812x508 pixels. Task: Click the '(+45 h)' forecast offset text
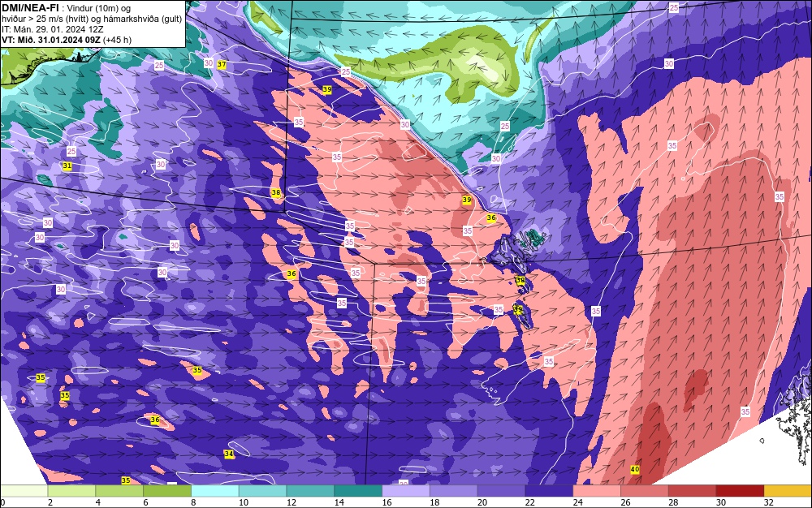coord(118,40)
